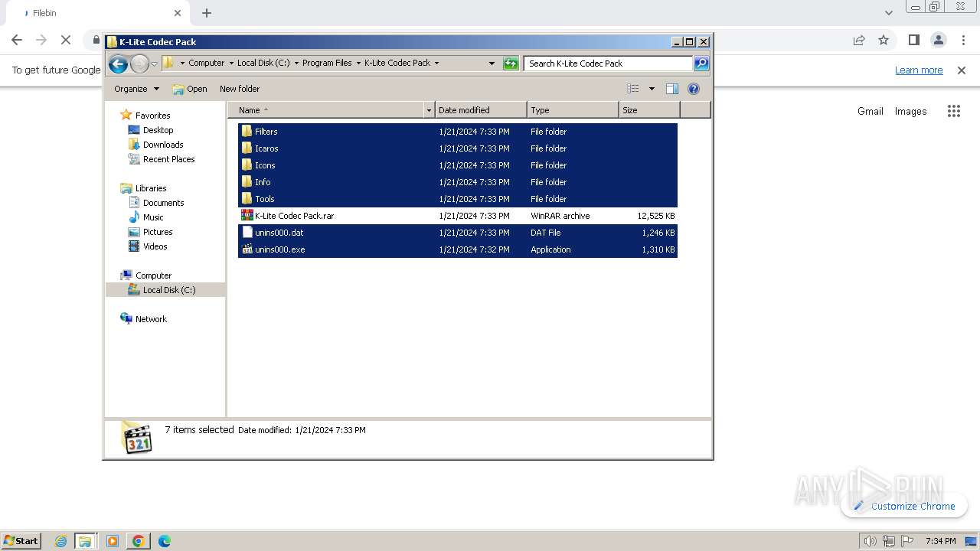This screenshot has width=980, height=551.
Task: Close the Filebin tab
Action: tap(178, 13)
